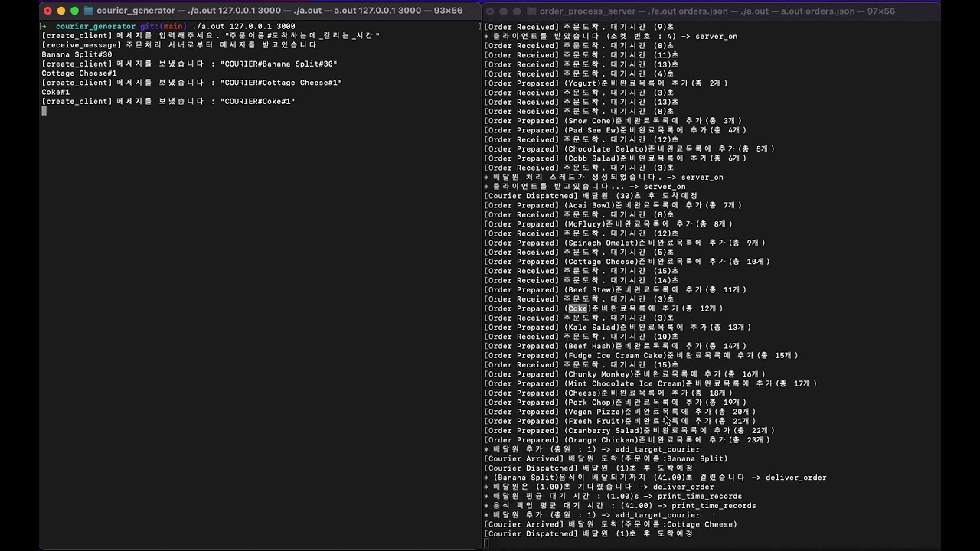Click the "COURIER#Coke#1" sent message text
The height and width of the screenshot is (551, 980).
[x=257, y=102]
